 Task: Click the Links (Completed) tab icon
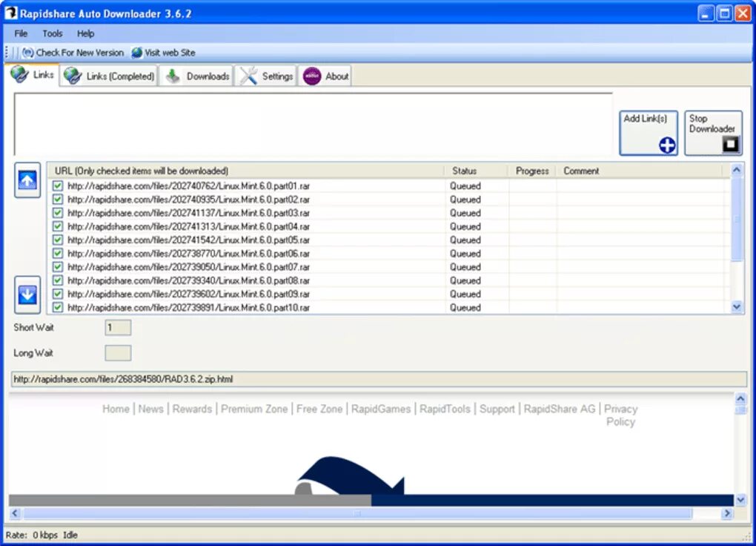point(73,76)
